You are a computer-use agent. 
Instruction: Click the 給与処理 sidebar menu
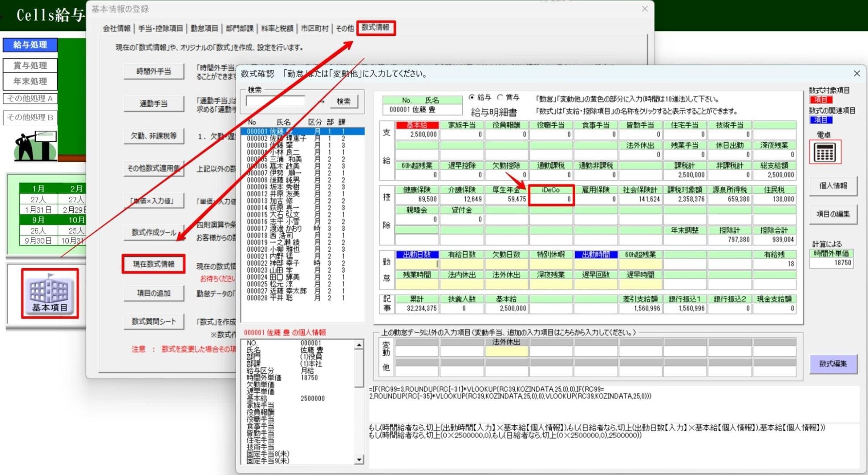tap(30, 44)
